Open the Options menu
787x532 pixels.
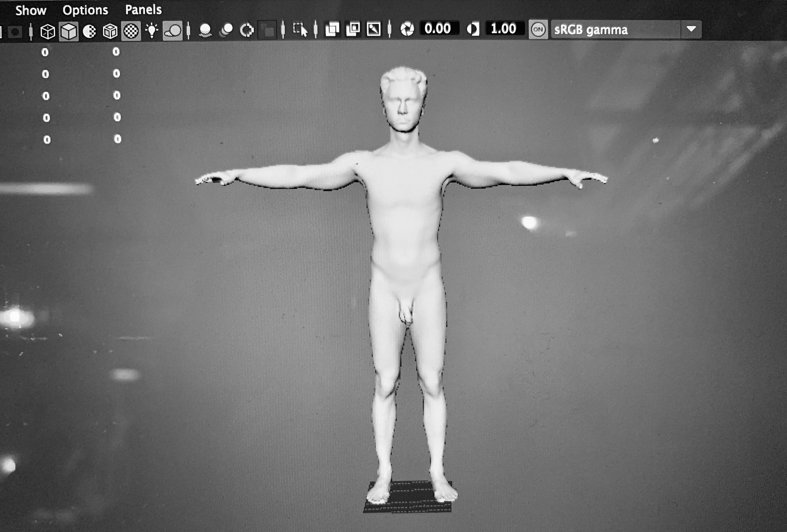[85, 10]
